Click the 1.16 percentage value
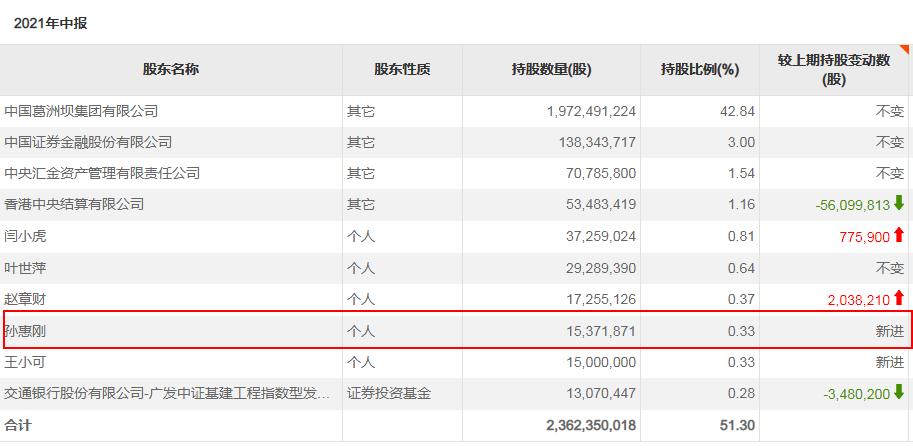The width and height of the screenshot is (913, 448). pyautogui.click(x=741, y=204)
